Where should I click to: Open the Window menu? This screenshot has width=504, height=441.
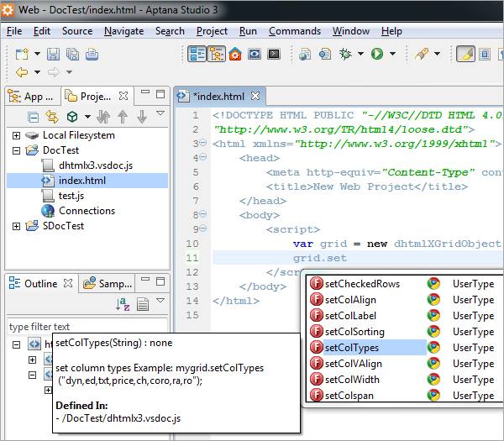pos(350,31)
